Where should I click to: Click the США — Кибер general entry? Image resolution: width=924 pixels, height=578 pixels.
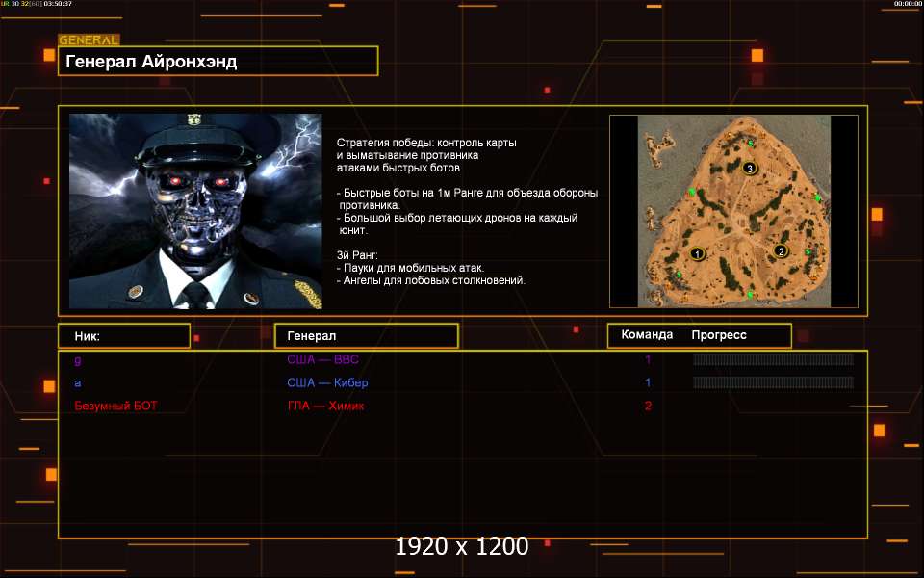pyautogui.click(x=327, y=382)
